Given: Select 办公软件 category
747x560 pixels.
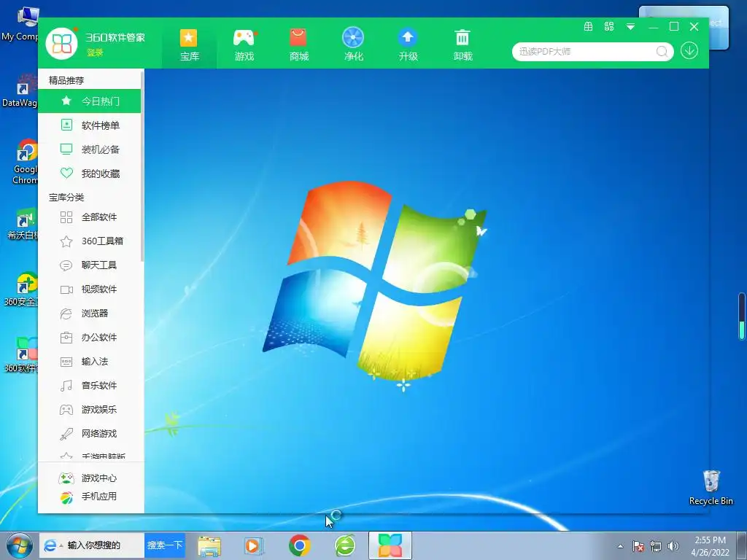Looking at the screenshot, I should (89, 337).
